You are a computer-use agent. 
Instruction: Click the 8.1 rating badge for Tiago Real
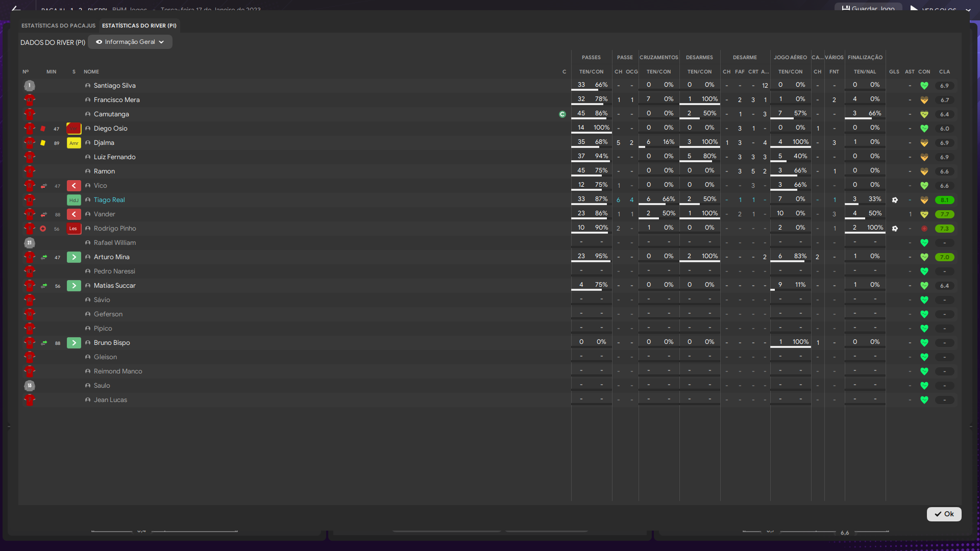[945, 200]
